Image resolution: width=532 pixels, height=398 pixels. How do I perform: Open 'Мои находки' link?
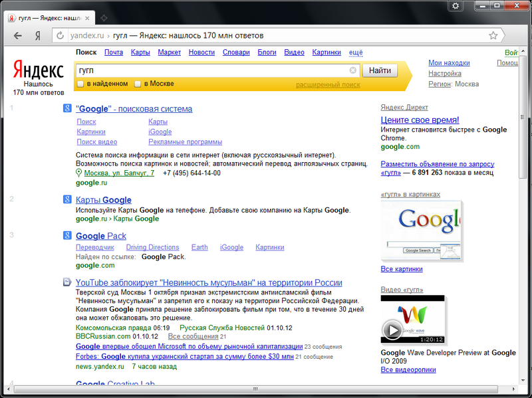click(x=449, y=62)
